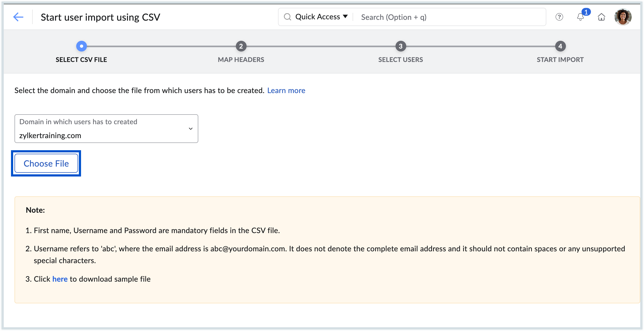Click the START IMPORT step label
This screenshot has height=331, width=644.
click(x=560, y=60)
